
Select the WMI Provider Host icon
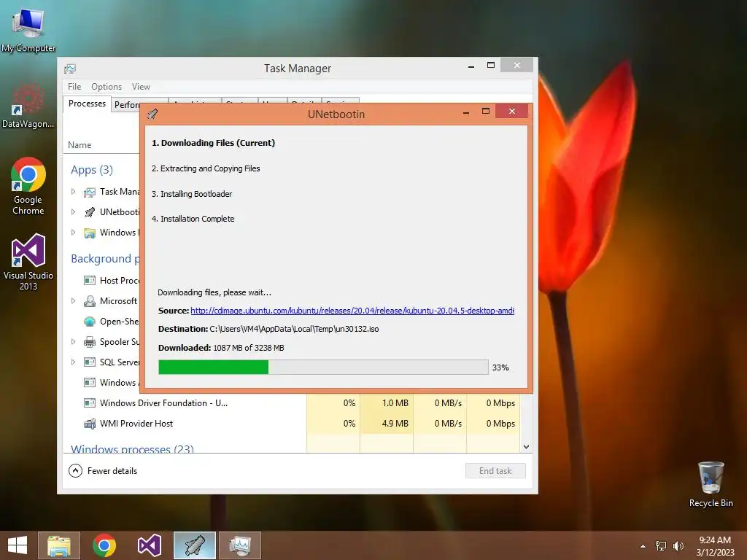90,424
